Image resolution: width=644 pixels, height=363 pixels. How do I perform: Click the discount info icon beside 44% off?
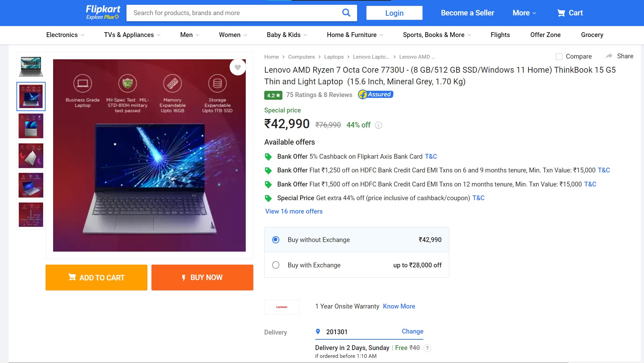point(378,125)
